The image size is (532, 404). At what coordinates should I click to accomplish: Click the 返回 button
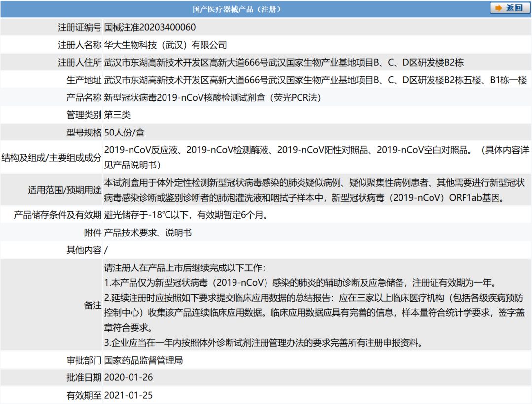pyautogui.click(x=509, y=8)
